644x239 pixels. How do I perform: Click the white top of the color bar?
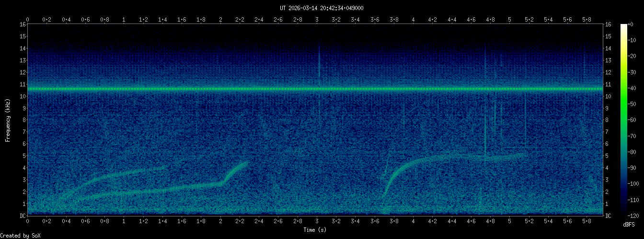click(x=623, y=26)
